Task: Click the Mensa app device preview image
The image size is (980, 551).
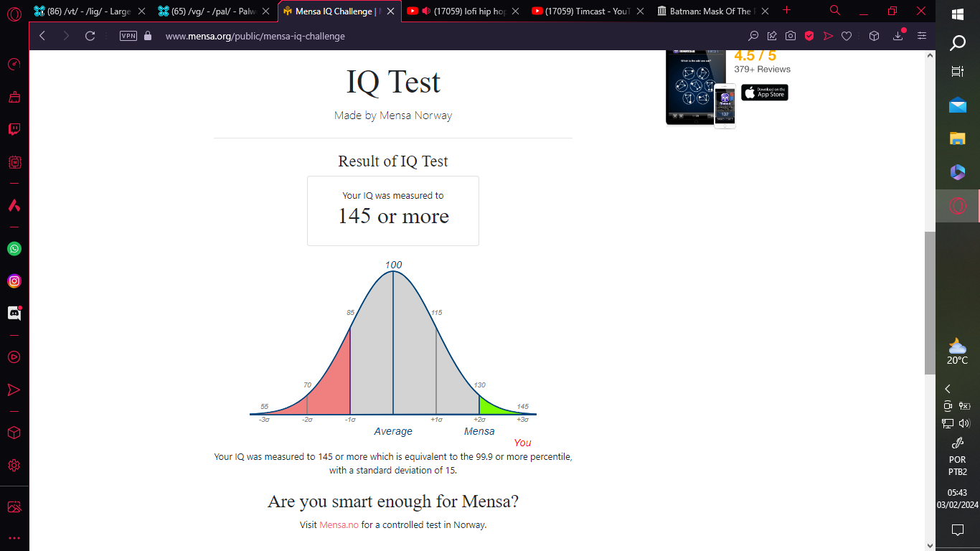Action: point(700,89)
